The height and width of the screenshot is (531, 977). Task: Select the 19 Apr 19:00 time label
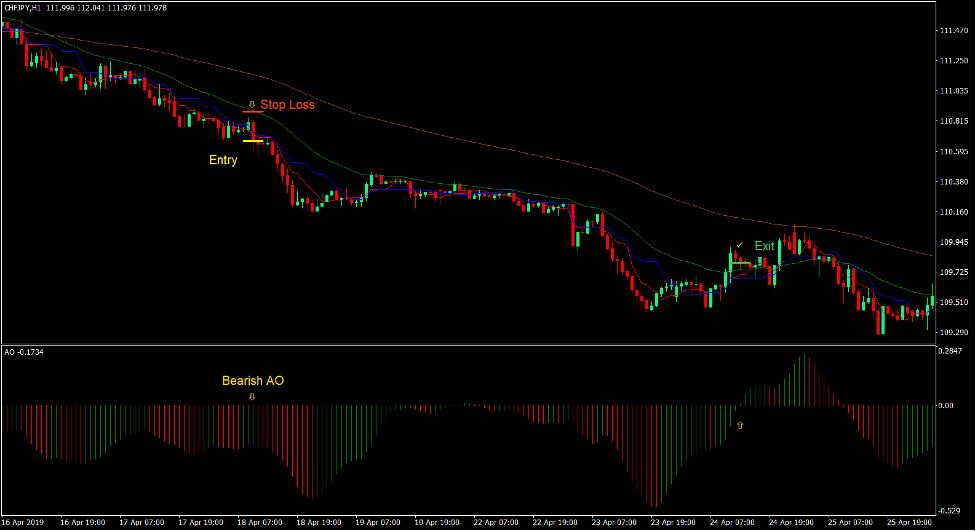pos(437,522)
